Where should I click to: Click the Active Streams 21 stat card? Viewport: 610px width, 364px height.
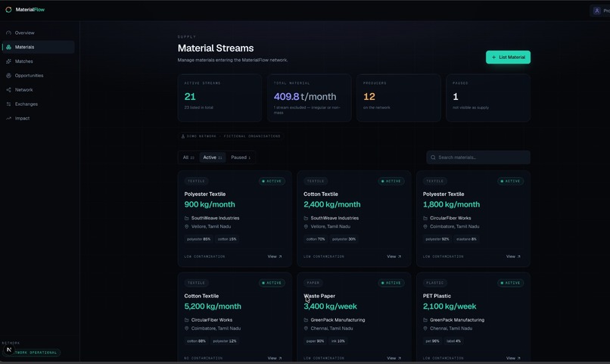tap(219, 98)
